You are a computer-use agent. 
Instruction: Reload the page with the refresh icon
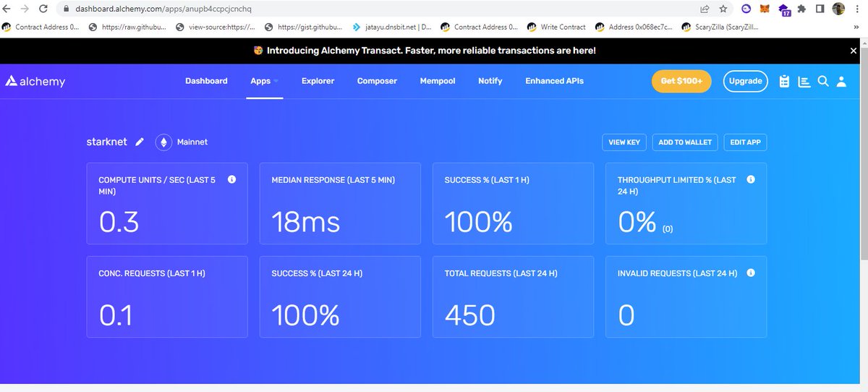coord(43,9)
